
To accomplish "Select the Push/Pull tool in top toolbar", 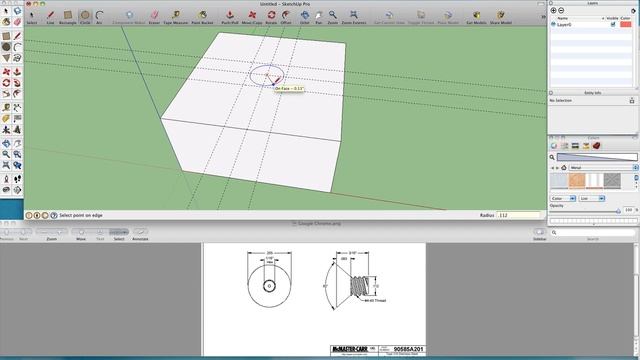I will click(230, 16).
